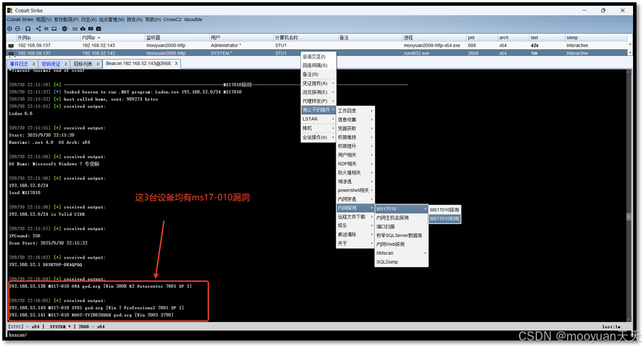Switch to the 密码凭证 tab

(51, 64)
